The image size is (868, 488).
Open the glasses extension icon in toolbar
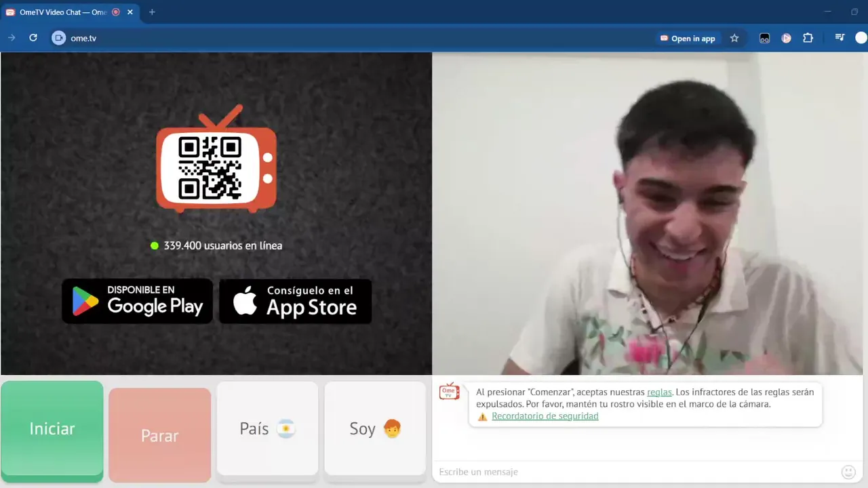click(x=764, y=39)
